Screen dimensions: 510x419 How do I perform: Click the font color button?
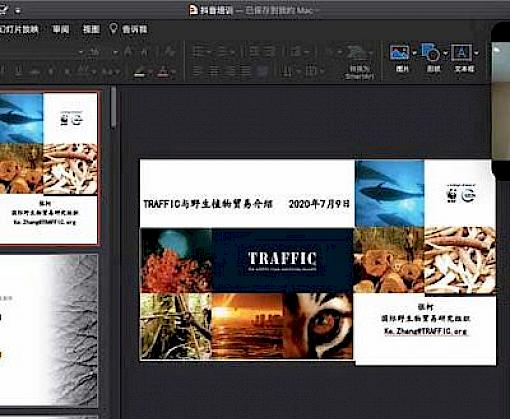(x=163, y=72)
